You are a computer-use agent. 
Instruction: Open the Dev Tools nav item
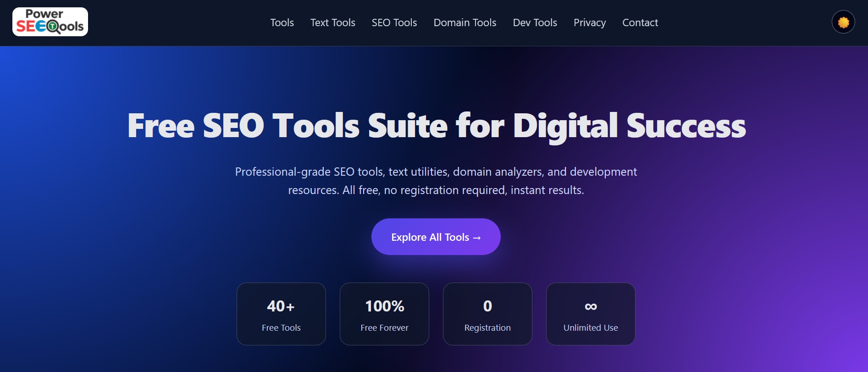pos(535,22)
